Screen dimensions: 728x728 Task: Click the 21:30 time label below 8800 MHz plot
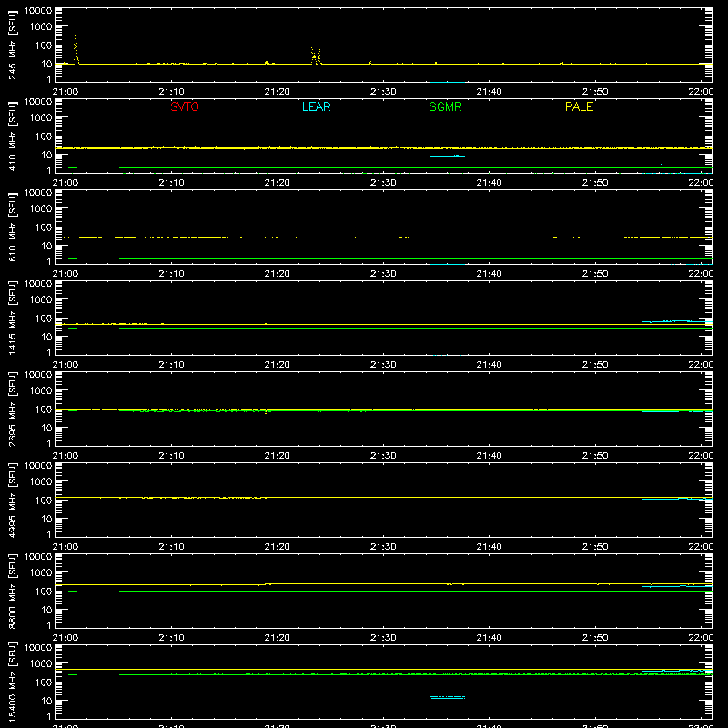[x=383, y=638]
